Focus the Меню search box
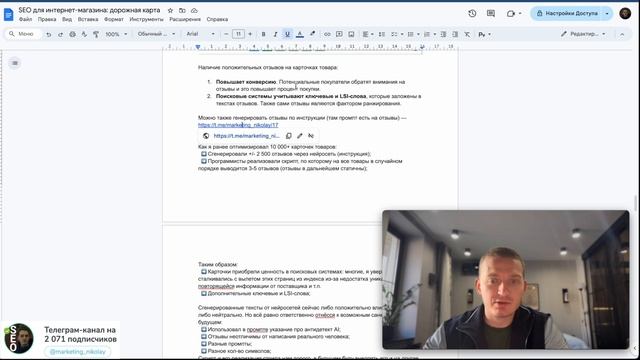Image resolution: width=640 pixels, height=360 pixels. 24,34
